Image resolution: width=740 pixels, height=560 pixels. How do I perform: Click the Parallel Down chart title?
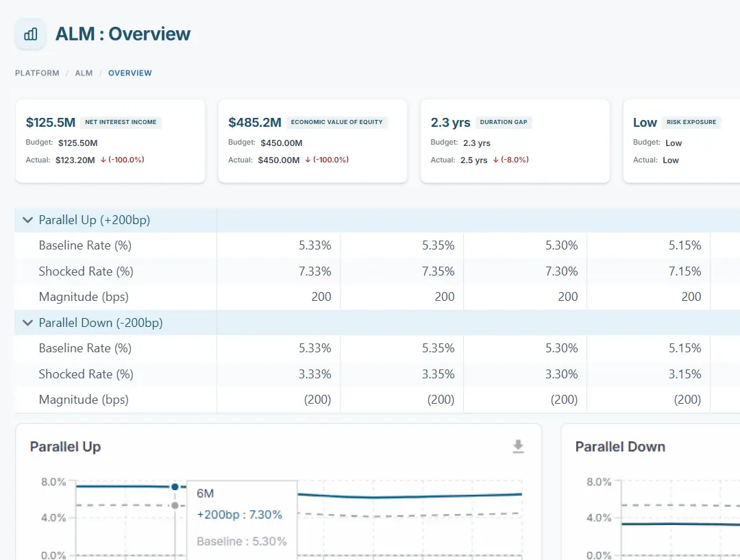pos(620,447)
